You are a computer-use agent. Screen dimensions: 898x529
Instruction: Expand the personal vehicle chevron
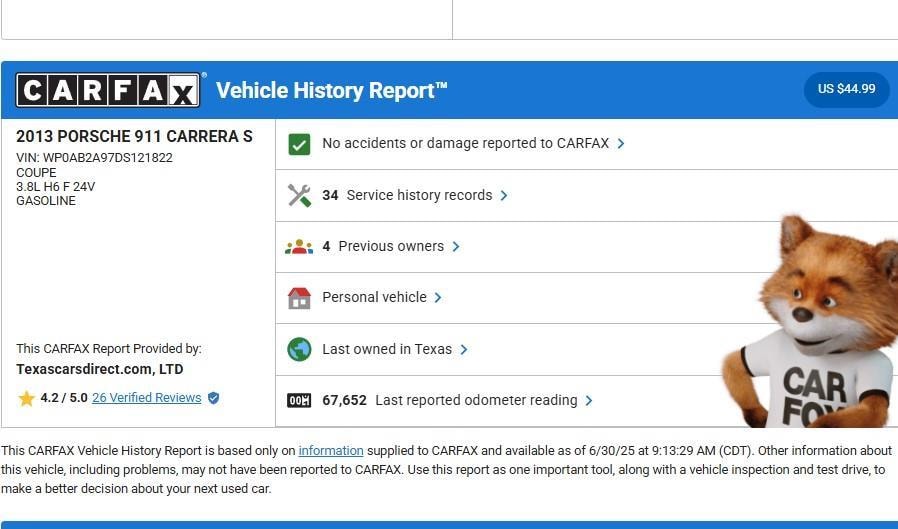click(438, 298)
